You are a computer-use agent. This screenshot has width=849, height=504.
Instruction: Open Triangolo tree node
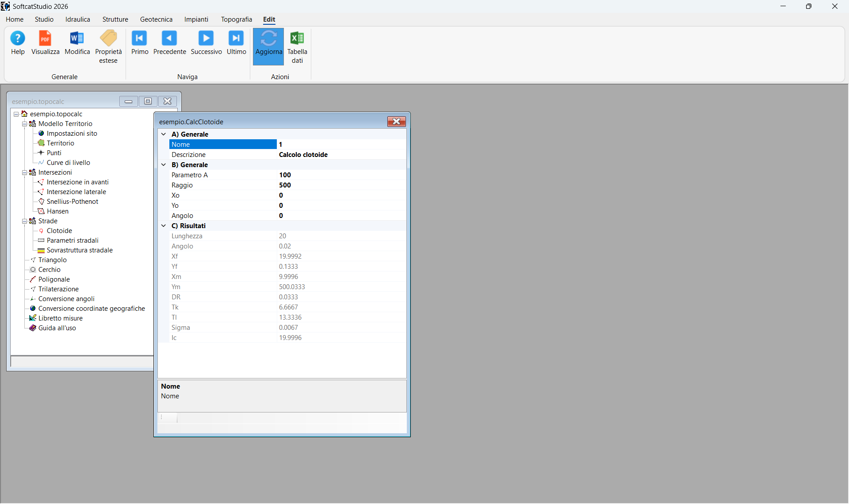pos(52,260)
